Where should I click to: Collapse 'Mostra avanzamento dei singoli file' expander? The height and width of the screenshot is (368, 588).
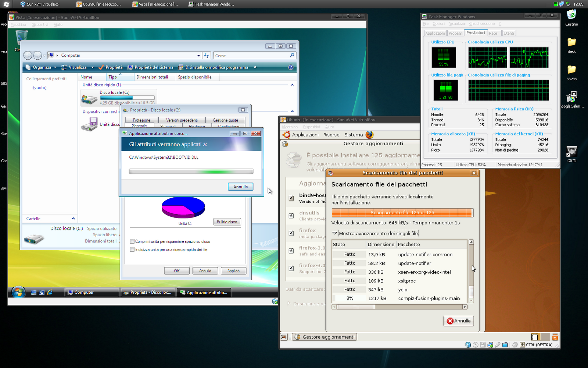point(335,233)
